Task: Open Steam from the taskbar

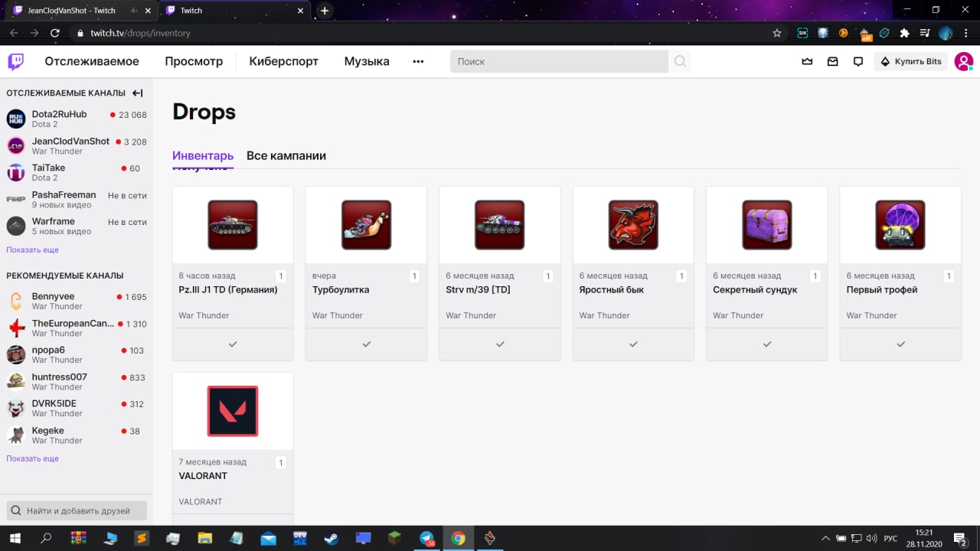Action: coord(331,538)
